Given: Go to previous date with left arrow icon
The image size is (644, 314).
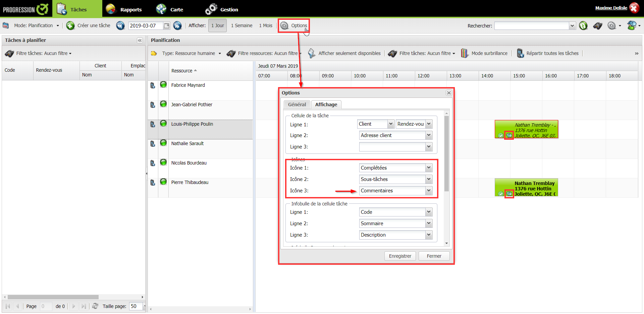Looking at the screenshot, I should coord(120,25).
